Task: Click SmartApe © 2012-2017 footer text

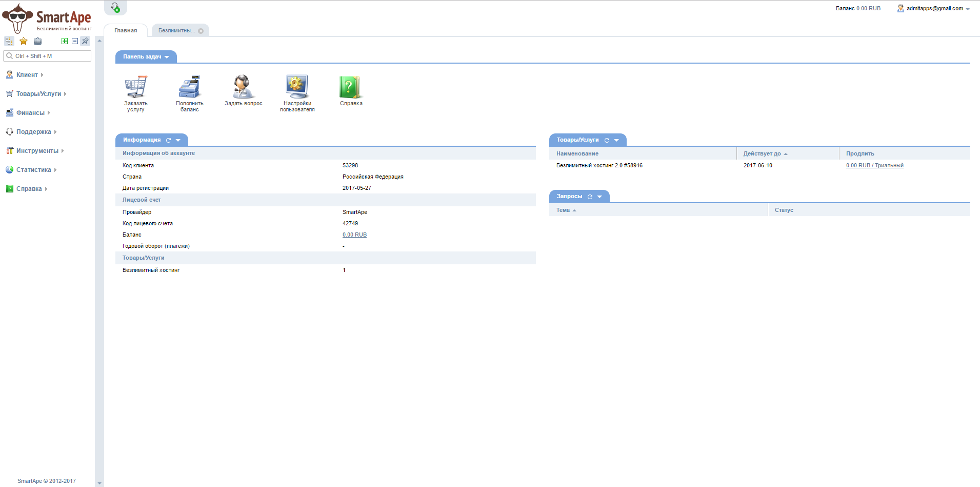Action: [47, 481]
